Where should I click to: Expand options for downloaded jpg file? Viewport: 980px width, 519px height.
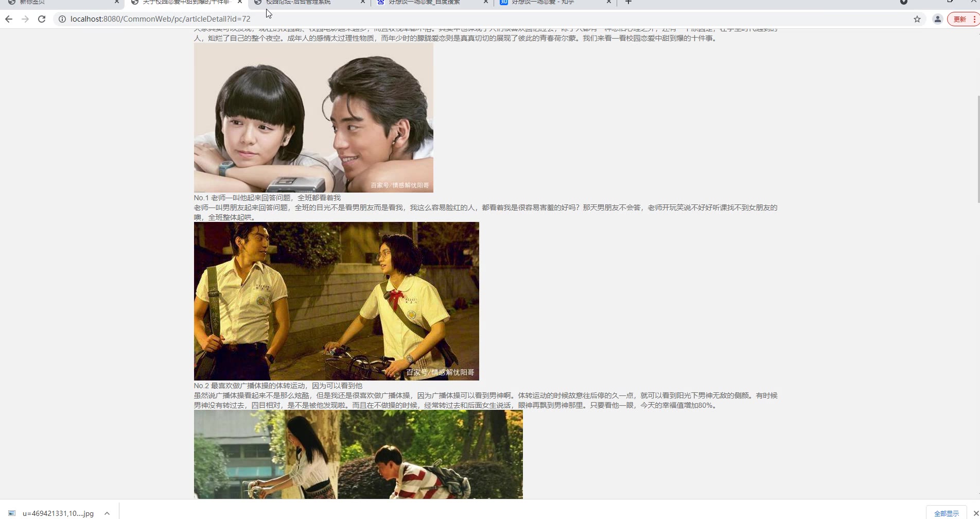click(x=107, y=513)
